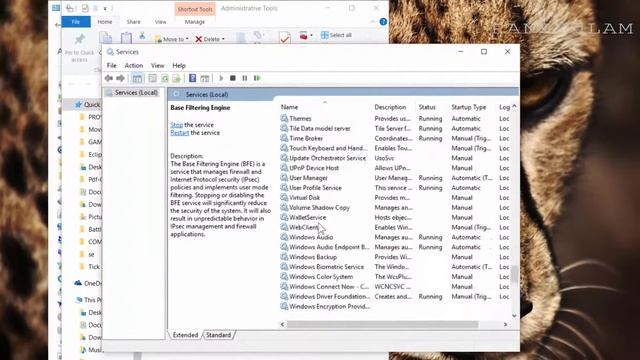Select OneDrive in Explorer navigation pane

(x=88, y=283)
